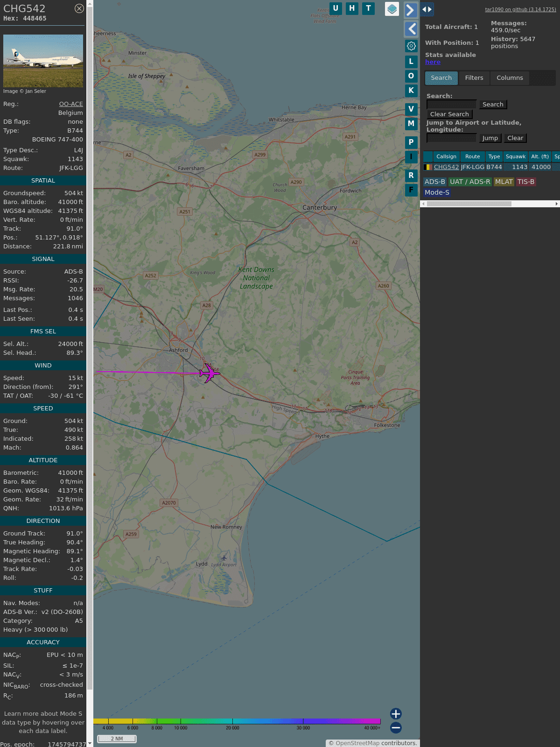The image size is (560, 747).
Task: Click the ADS-B legend color label
Action: click(x=435, y=182)
